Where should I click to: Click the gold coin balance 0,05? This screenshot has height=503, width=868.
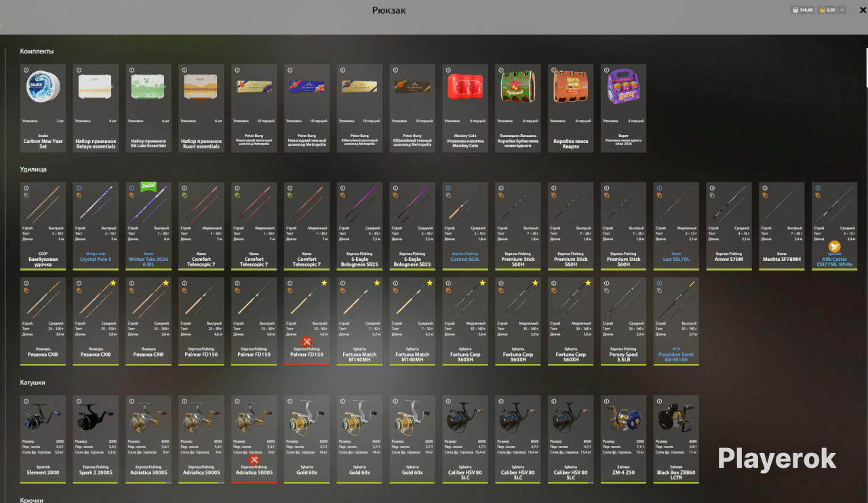[827, 10]
